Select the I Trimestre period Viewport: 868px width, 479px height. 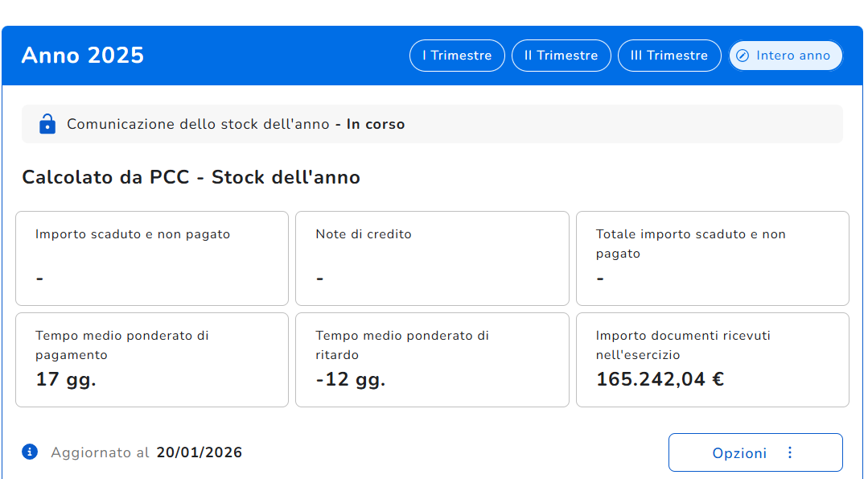click(457, 56)
